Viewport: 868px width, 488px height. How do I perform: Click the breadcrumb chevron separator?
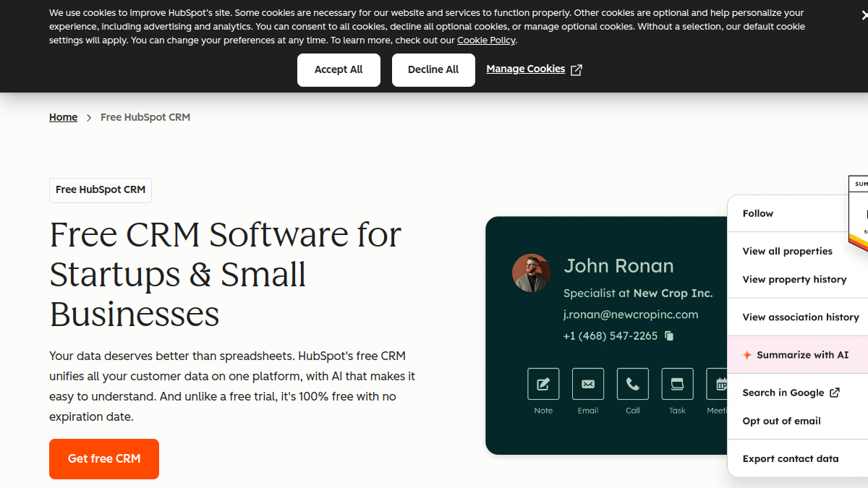click(89, 117)
